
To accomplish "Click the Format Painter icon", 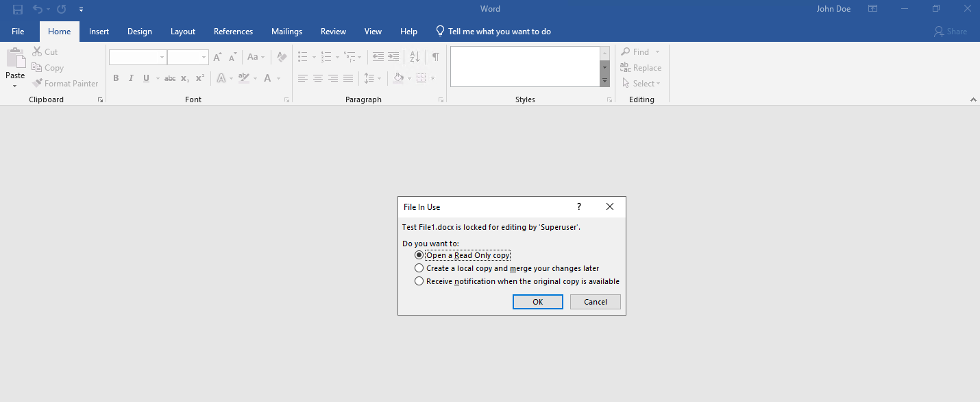I will click(65, 84).
